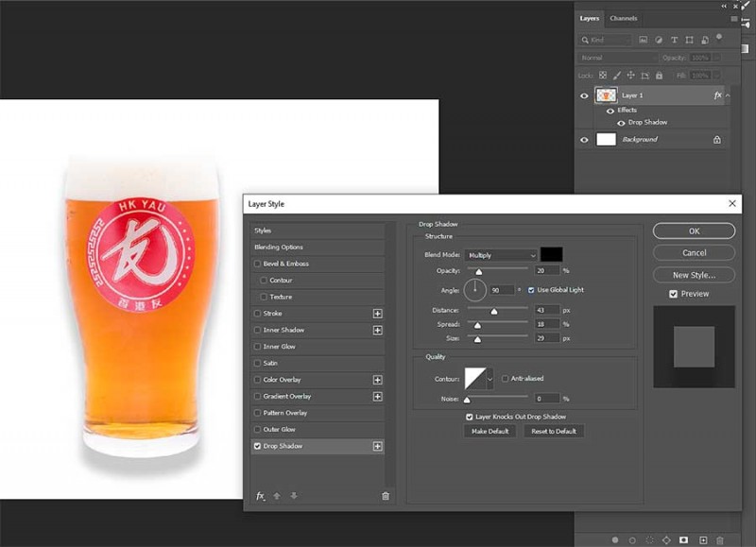Click the lock image pixels brush icon
This screenshot has width=756, height=547.
point(617,76)
